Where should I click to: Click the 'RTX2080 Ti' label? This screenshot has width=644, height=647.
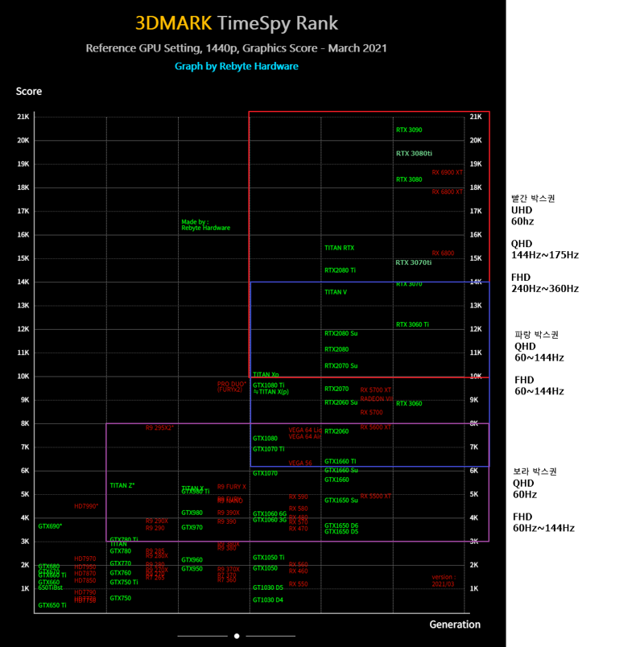pos(341,270)
